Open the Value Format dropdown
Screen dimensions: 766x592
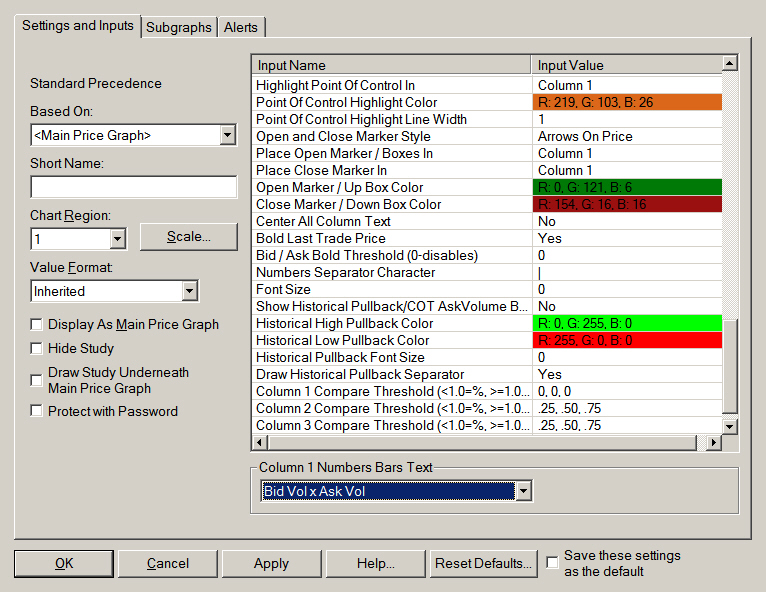(190, 291)
